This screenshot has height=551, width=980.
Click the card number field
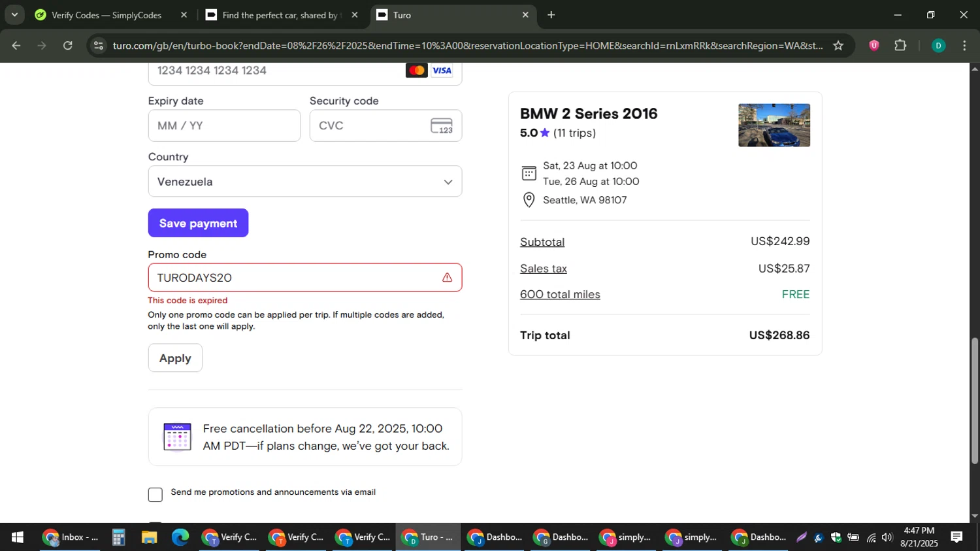pyautogui.click(x=305, y=72)
